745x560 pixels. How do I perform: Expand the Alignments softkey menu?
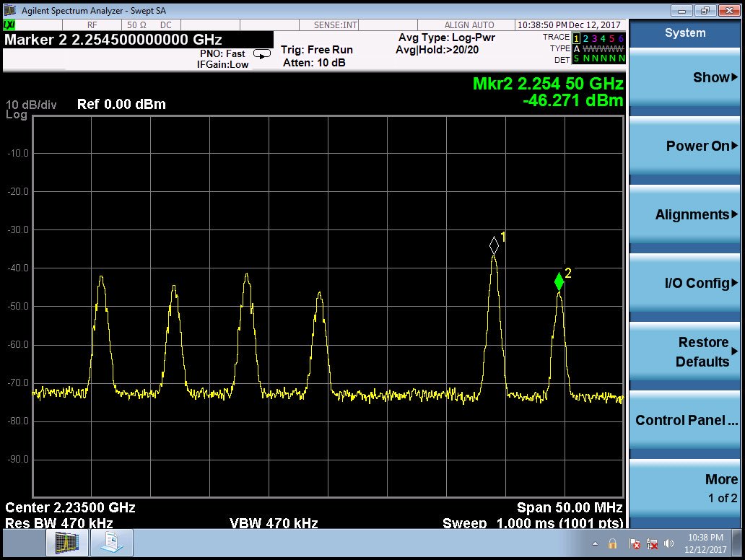[685, 214]
